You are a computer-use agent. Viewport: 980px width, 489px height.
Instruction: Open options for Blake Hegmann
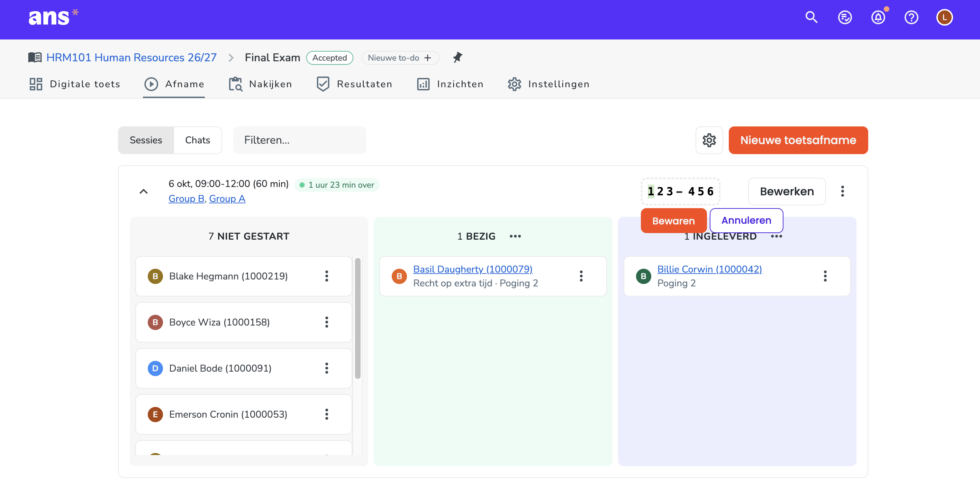[326, 276]
